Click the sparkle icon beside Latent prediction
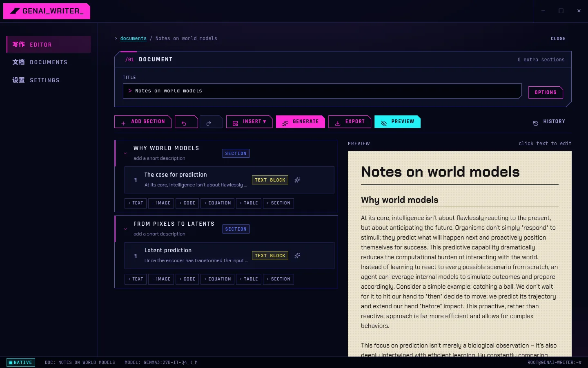 coord(297,256)
